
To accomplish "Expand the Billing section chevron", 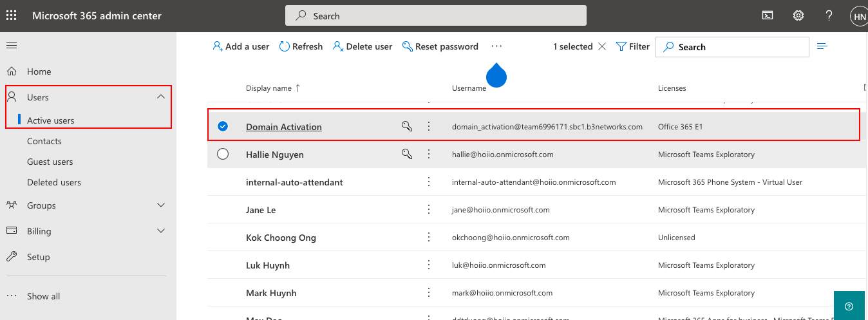I will coord(161,231).
